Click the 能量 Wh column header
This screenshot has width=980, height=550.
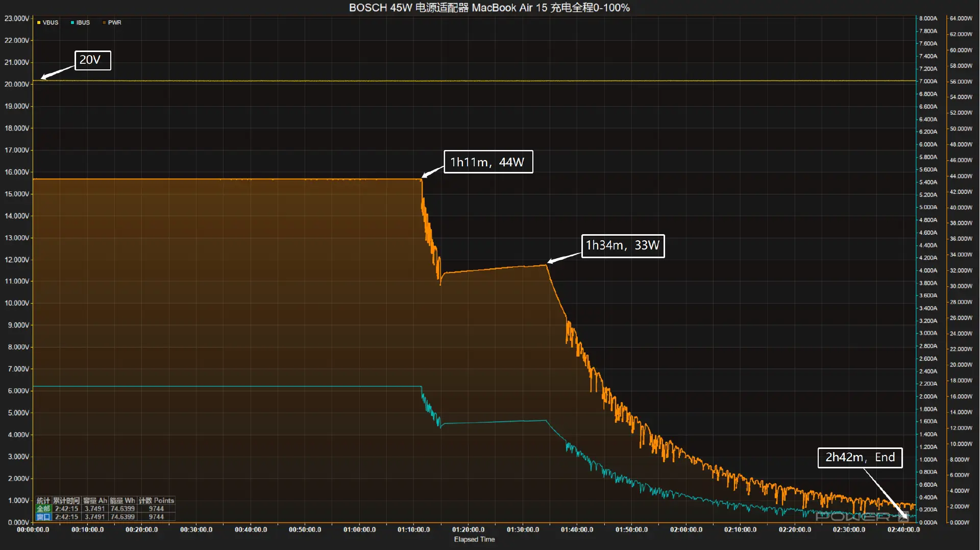[x=122, y=501]
